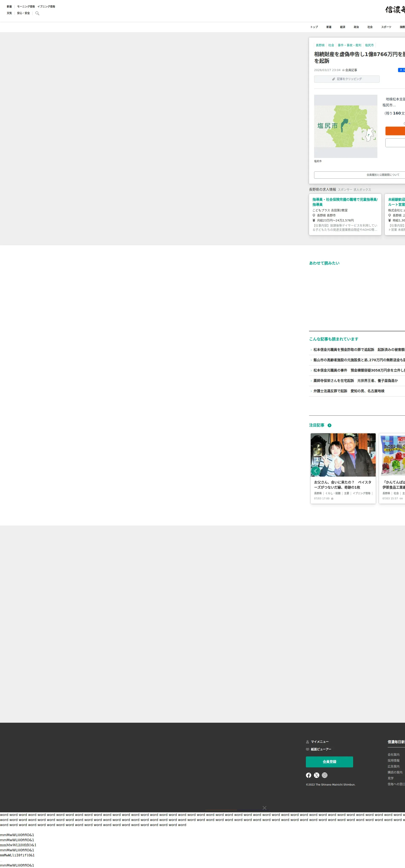Open お父さん、会いに来たの？ article title
Screen dimensions: 405x868
(x=343, y=485)
